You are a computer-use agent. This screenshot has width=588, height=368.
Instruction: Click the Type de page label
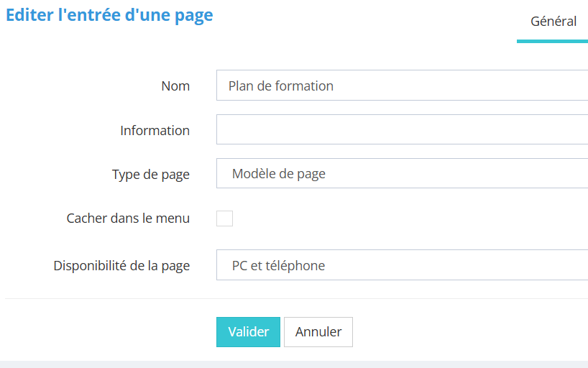[150, 175]
